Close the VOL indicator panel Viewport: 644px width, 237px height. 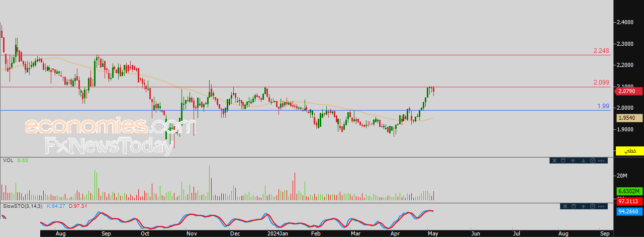(x=555, y=161)
